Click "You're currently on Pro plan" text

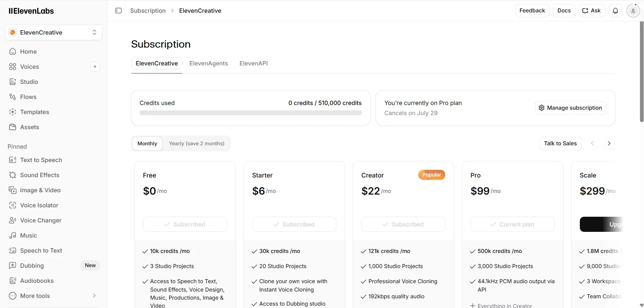pos(423,103)
